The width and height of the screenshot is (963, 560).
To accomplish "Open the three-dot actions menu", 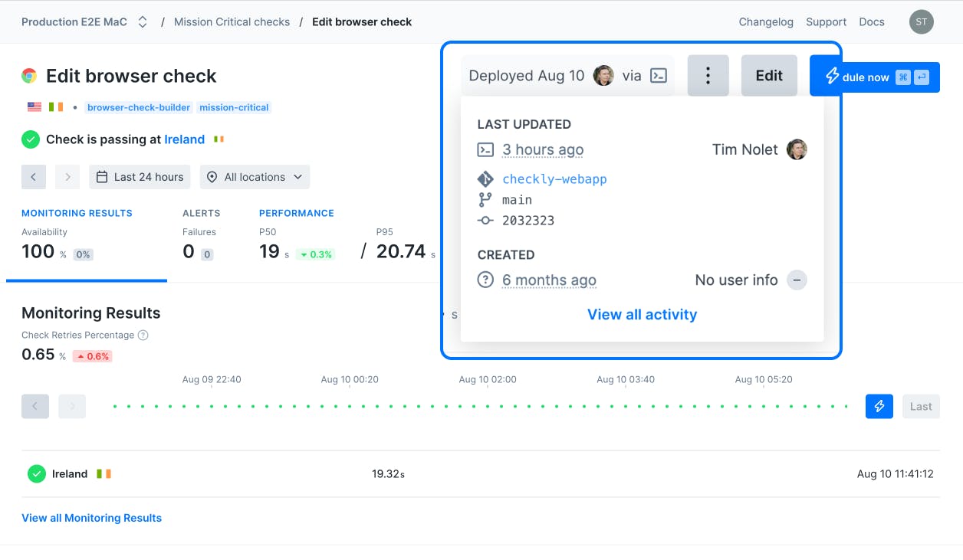I will pyautogui.click(x=708, y=75).
